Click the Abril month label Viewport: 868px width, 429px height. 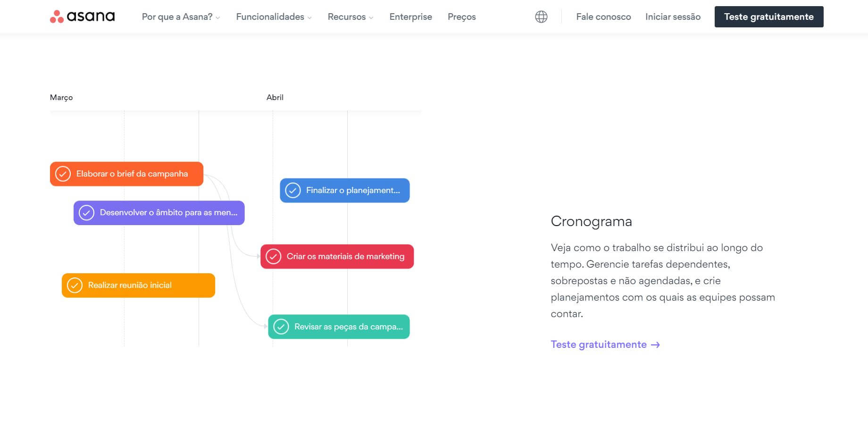[275, 97]
